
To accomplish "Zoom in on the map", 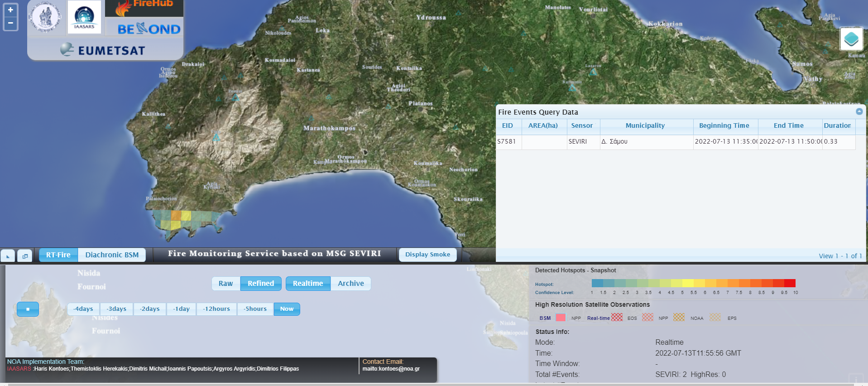I will point(10,10).
